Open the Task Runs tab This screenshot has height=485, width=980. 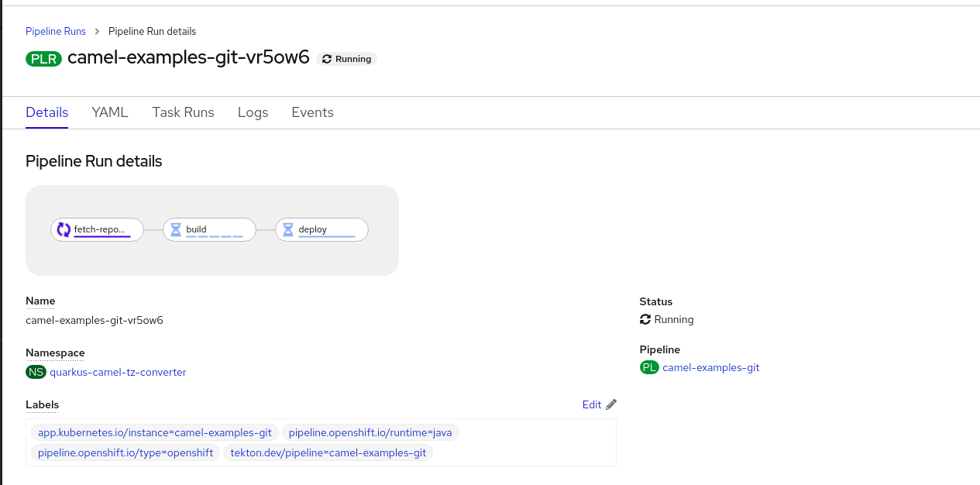(183, 112)
